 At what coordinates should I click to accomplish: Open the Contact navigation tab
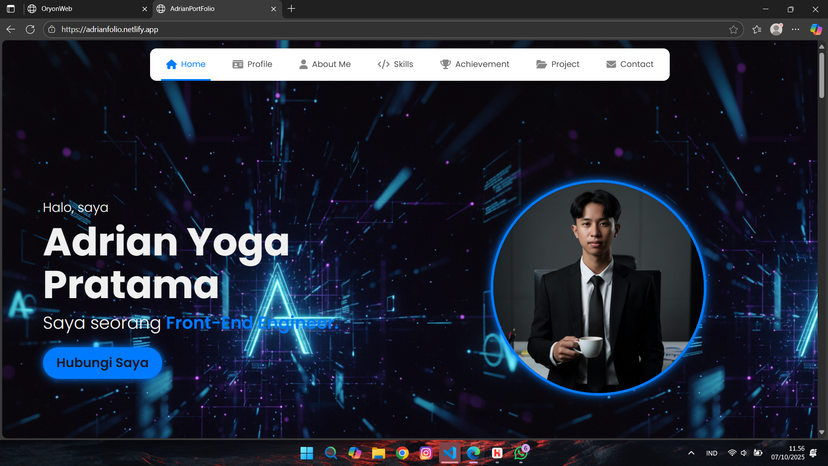coord(629,64)
